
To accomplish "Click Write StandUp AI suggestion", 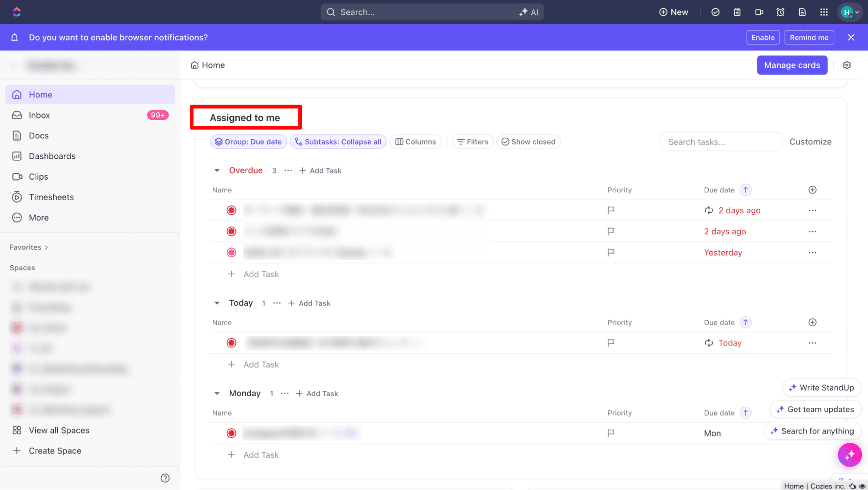I will point(822,388).
